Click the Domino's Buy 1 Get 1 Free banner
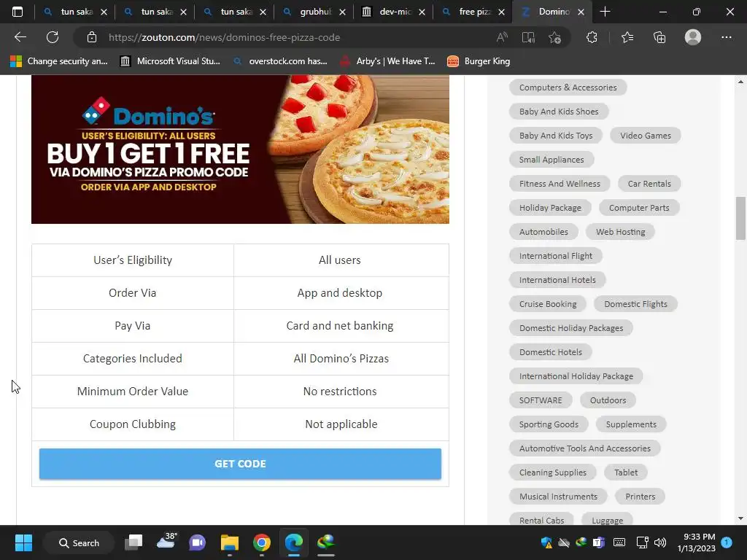The width and height of the screenshot is (747, 560). [240, 149]
